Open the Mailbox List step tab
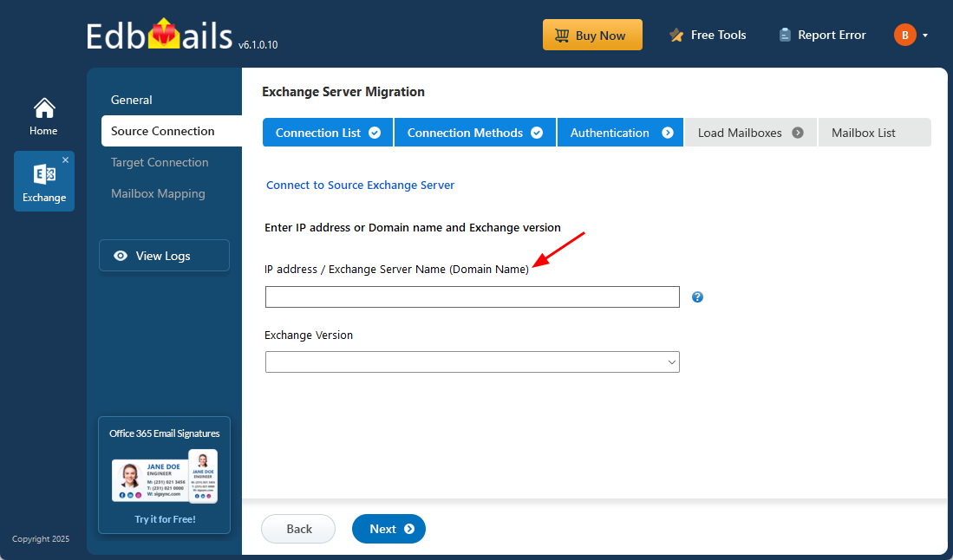Screen dimensions: 953x560 875,133
